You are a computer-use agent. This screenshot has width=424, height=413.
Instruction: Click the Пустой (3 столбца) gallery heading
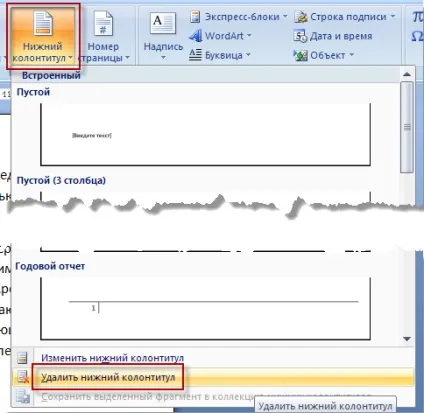(x=61, y=180)
